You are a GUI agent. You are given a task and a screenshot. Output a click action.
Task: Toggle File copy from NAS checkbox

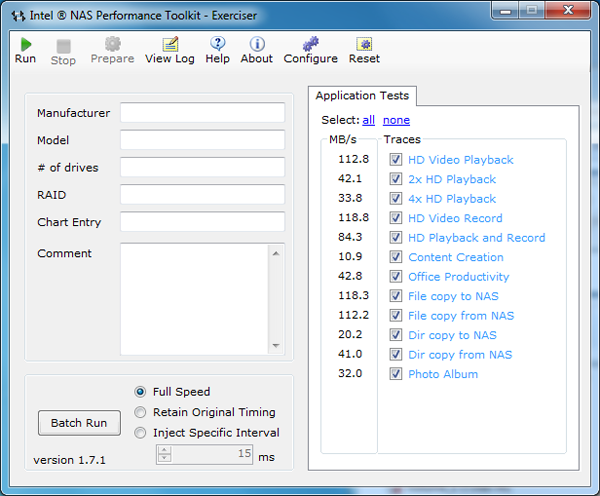[x=396, y=315]
